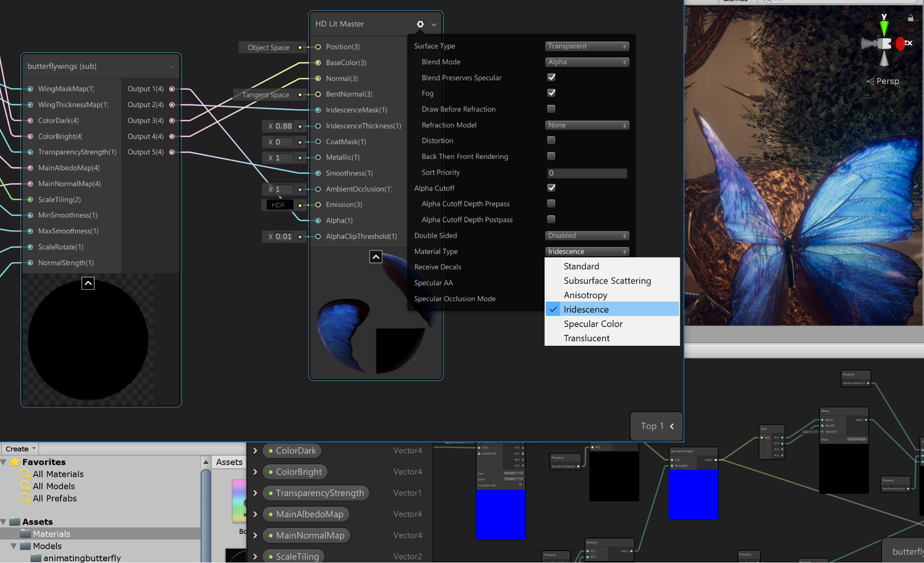Viewport: 924px width, 563px height.
Task: Click the scene view lock icon
Action: pyautogui.click(x=910, y=18)
